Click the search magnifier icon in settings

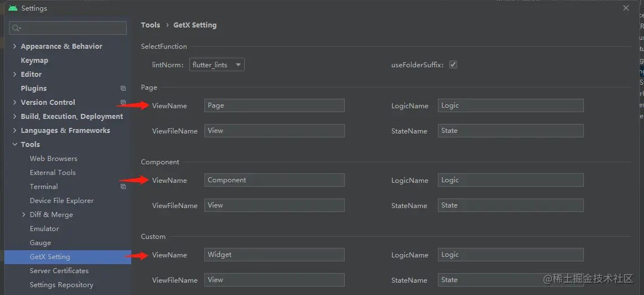point(16,28)
